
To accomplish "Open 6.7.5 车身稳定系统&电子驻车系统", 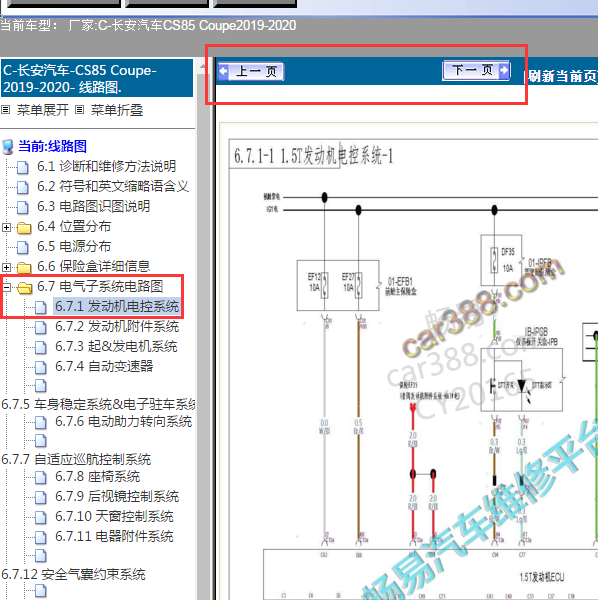I will point(98,404).
